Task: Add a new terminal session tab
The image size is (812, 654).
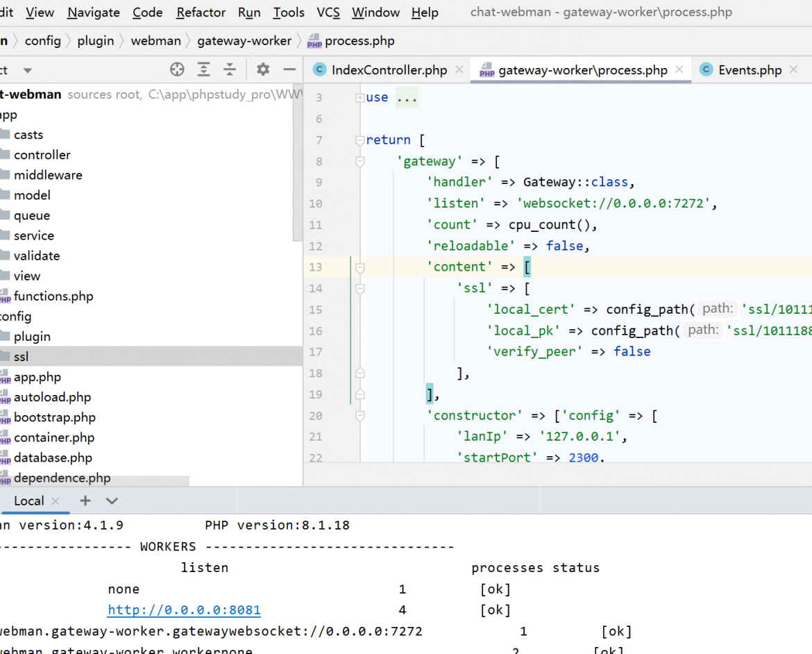Action: click(85, 501)
